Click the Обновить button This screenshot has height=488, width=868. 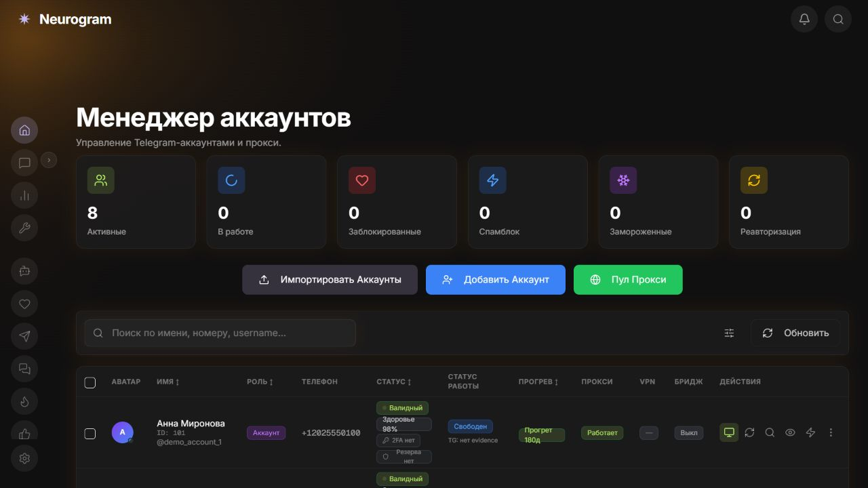795,333
